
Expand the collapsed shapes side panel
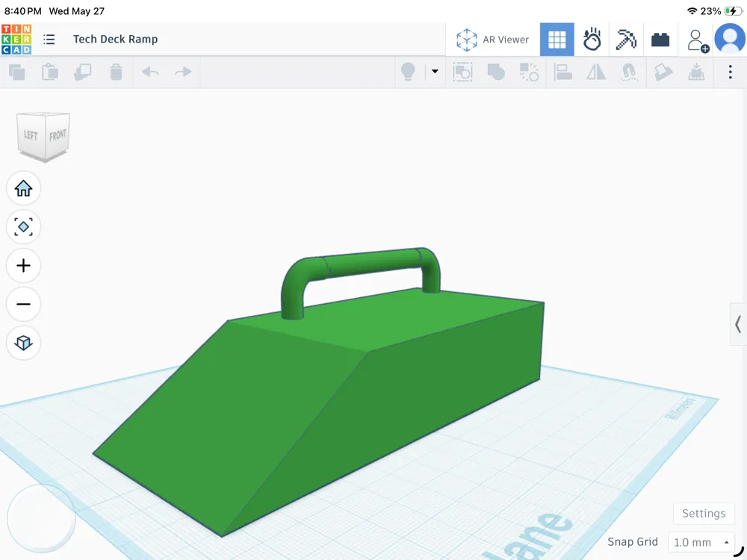(738, 324)
